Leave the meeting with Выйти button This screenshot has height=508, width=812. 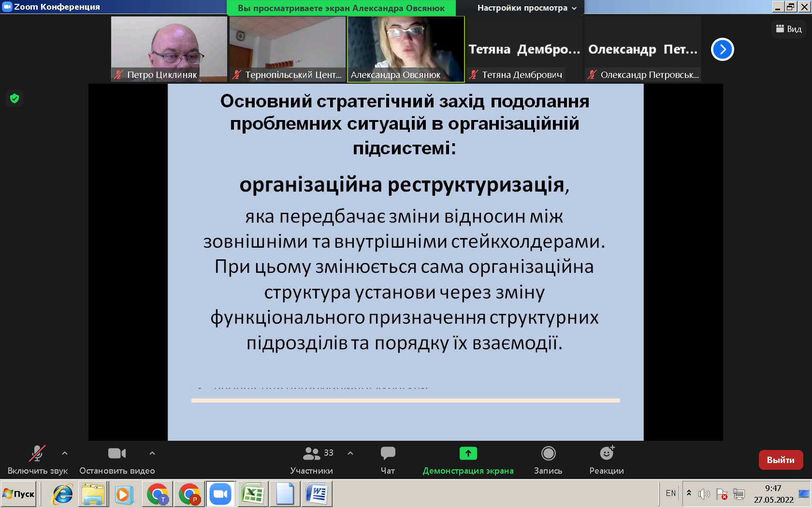click(781, 460)
